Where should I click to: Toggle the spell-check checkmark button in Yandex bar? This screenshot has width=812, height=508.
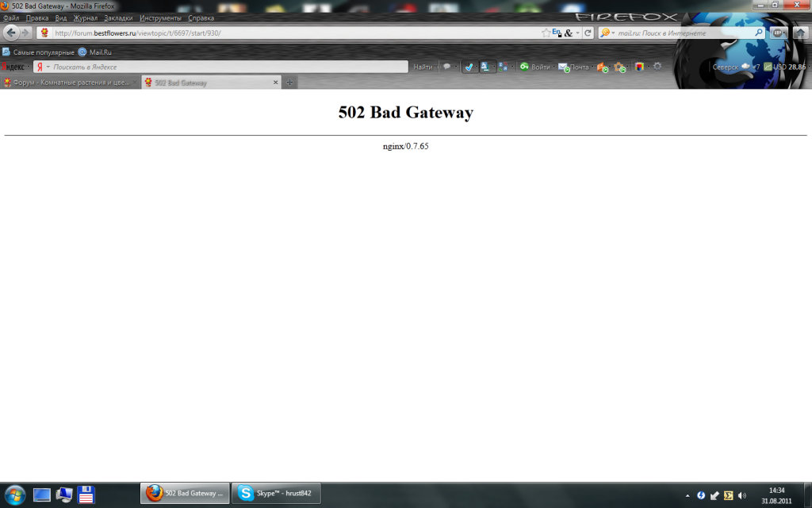tap(469, 67)
